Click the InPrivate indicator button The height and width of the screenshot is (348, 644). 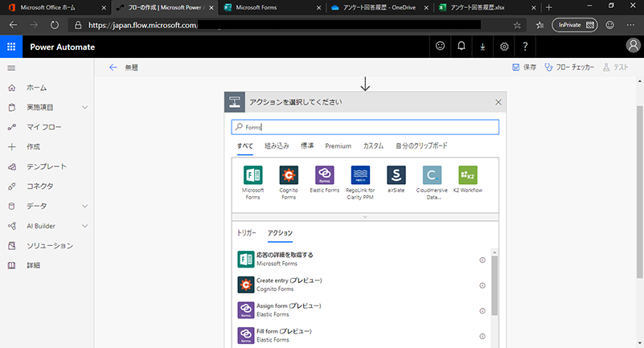click(x=575, y=25)
